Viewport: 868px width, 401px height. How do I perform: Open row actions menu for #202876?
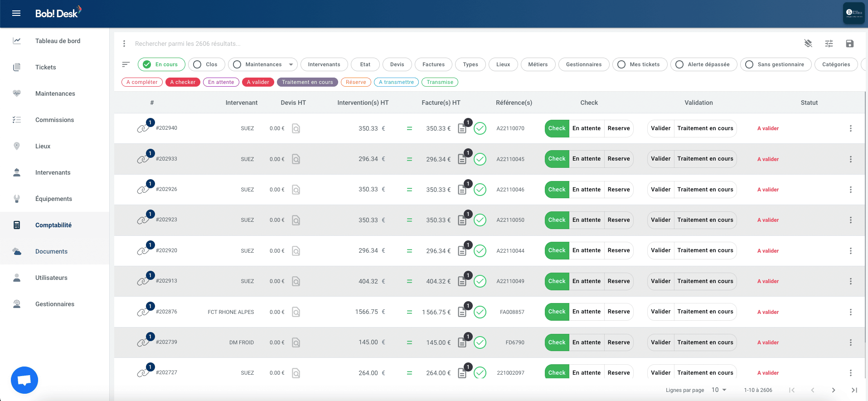point(851,312)
